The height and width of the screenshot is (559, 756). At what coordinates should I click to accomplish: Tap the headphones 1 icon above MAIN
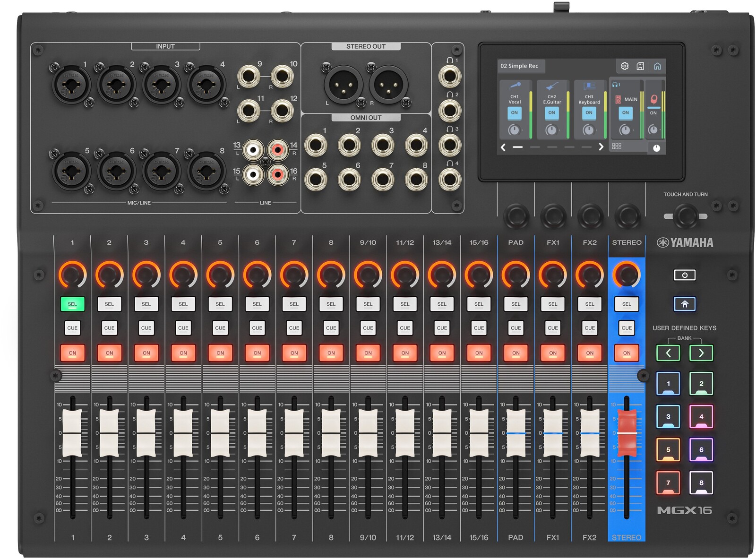click(x=615, y=85)
